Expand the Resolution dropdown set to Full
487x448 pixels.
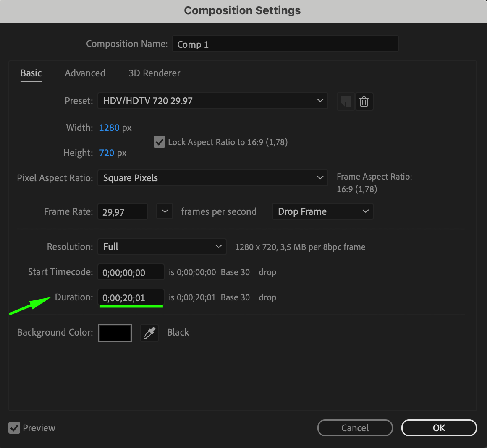pos(162,247)
